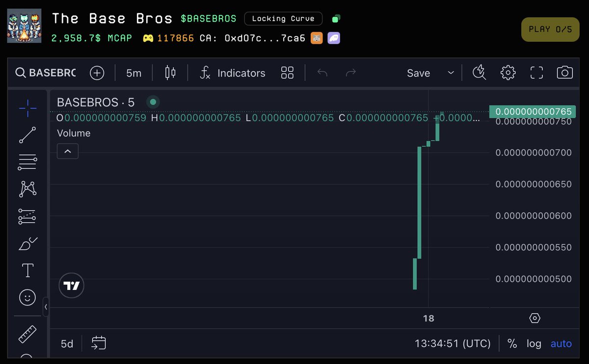Toggle percent scale mode

512,344
